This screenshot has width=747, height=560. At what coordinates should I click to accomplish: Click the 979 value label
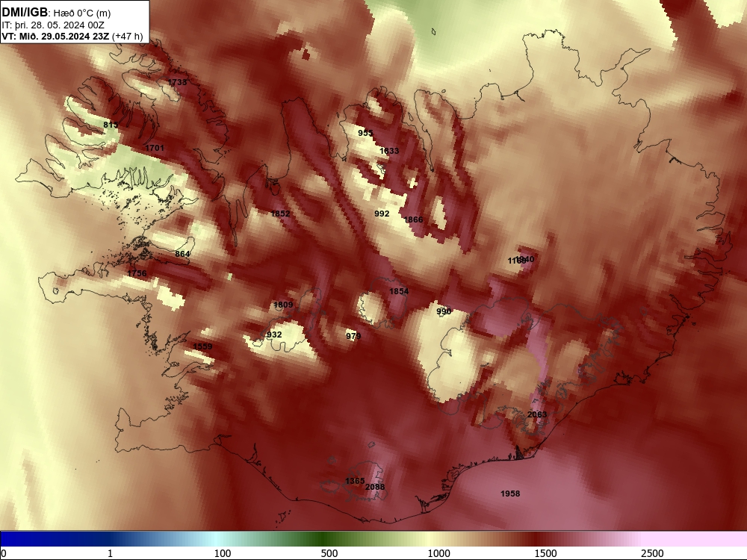coord(353,336)
